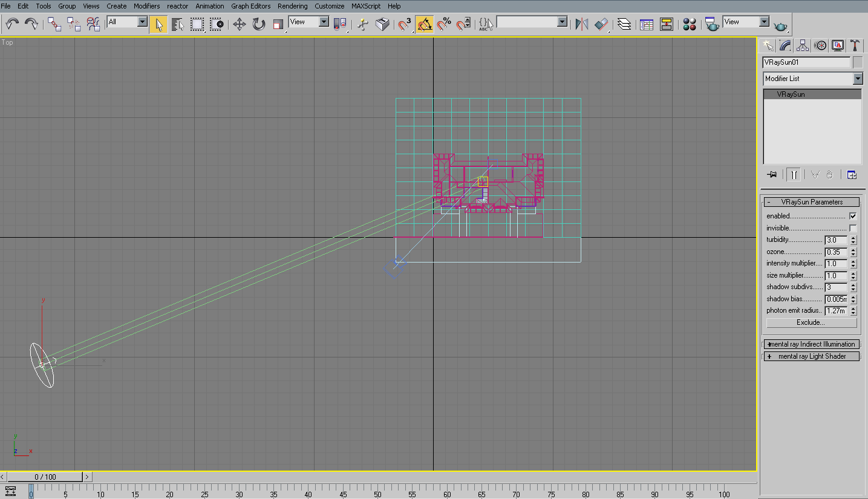Switch to the Display panel tab
The image size is (868, 499).
point(838,45)
